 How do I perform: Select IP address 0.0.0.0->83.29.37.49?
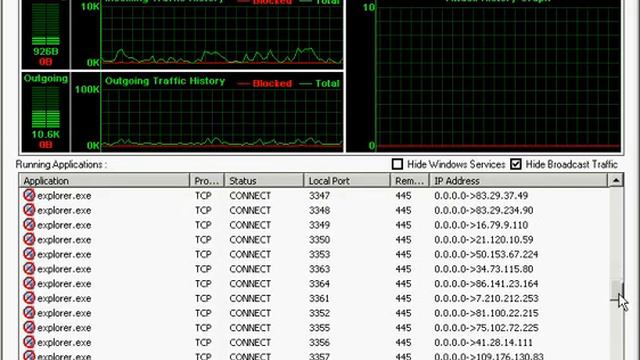click(x=481, y=196)
